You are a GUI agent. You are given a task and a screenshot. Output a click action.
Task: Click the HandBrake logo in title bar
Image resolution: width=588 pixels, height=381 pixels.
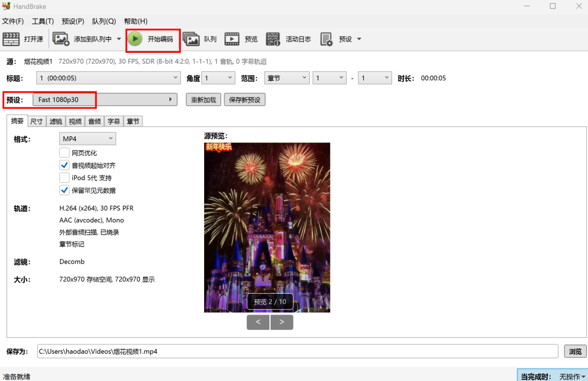coord(7,6)
